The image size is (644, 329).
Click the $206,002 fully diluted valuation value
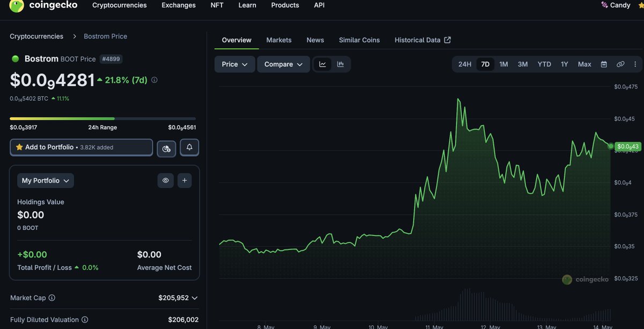(x=183, y=320)
